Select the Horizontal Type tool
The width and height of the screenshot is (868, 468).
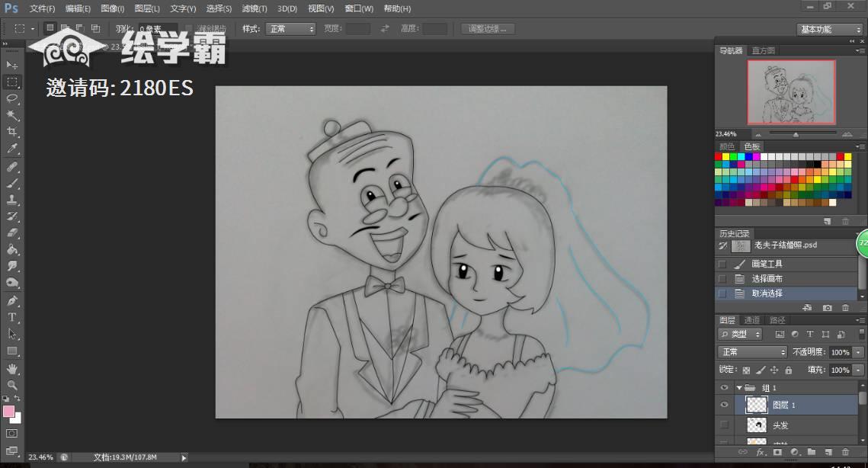click(x=12, y=318)
